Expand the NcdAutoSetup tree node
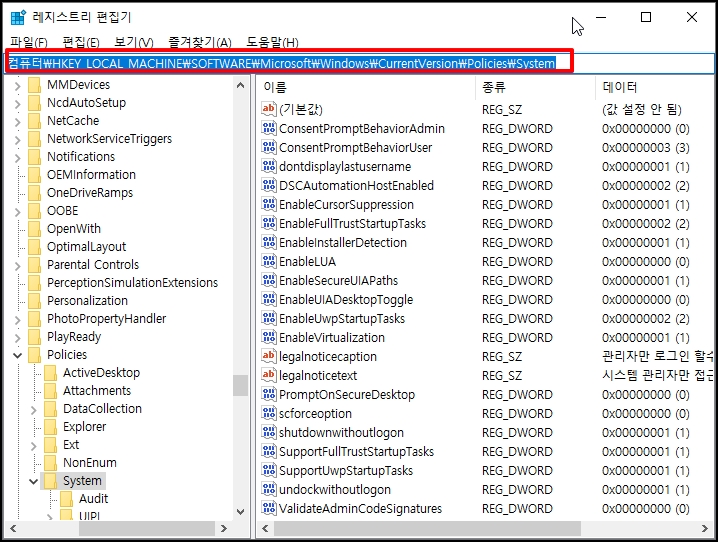 pyautogui.click(x=17, y=103)
